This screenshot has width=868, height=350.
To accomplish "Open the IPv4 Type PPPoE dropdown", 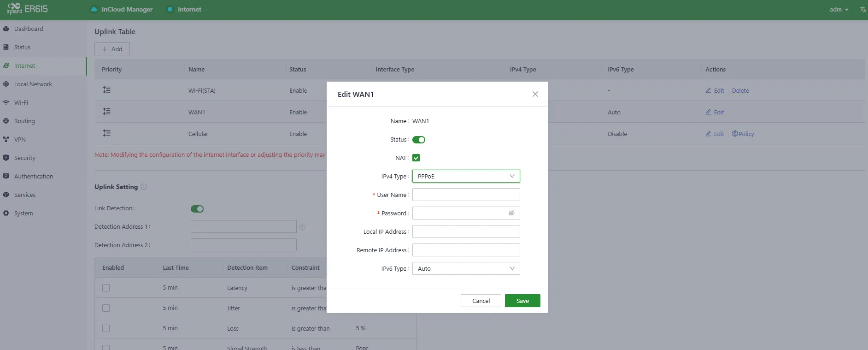I will tap(466, 176).
